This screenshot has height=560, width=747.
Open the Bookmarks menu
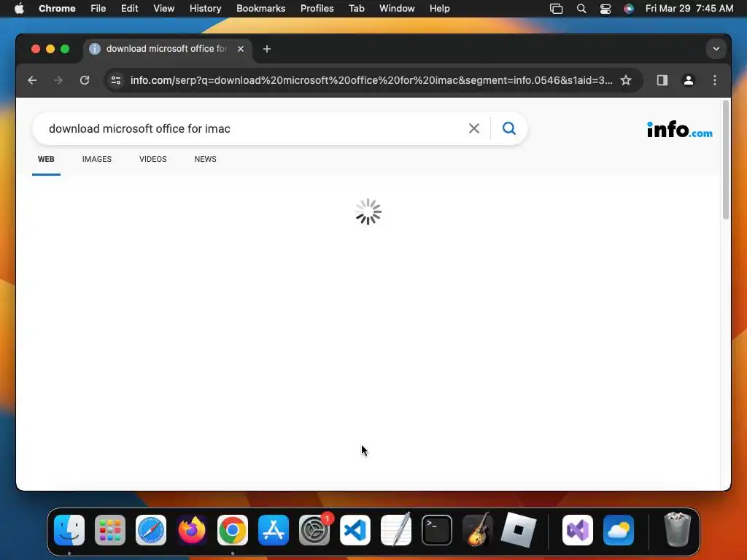point(260,9)
